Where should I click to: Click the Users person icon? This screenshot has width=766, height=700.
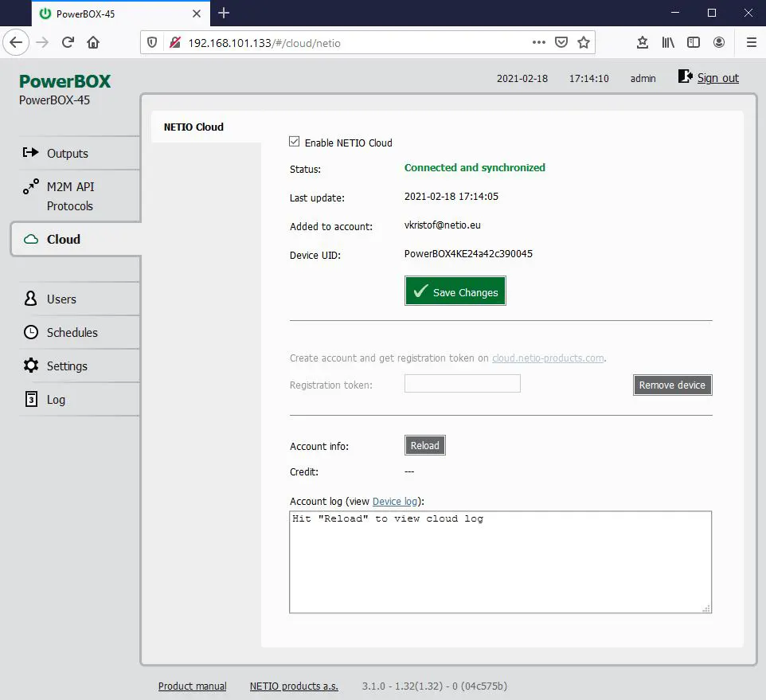pos(30,299)
